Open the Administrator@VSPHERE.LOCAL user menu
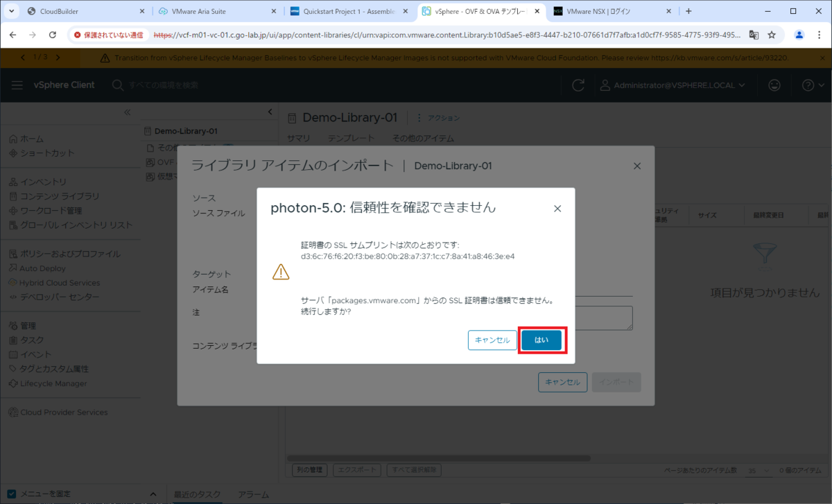The height and width of the screenshot is (504, 832). (674, 85)
